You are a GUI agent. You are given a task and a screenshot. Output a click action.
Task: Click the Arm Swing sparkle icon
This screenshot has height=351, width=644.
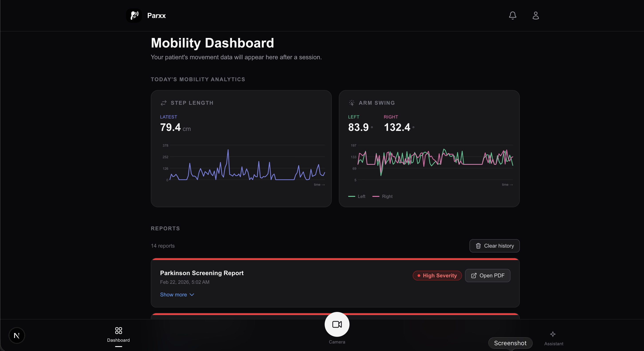[351, 103]
